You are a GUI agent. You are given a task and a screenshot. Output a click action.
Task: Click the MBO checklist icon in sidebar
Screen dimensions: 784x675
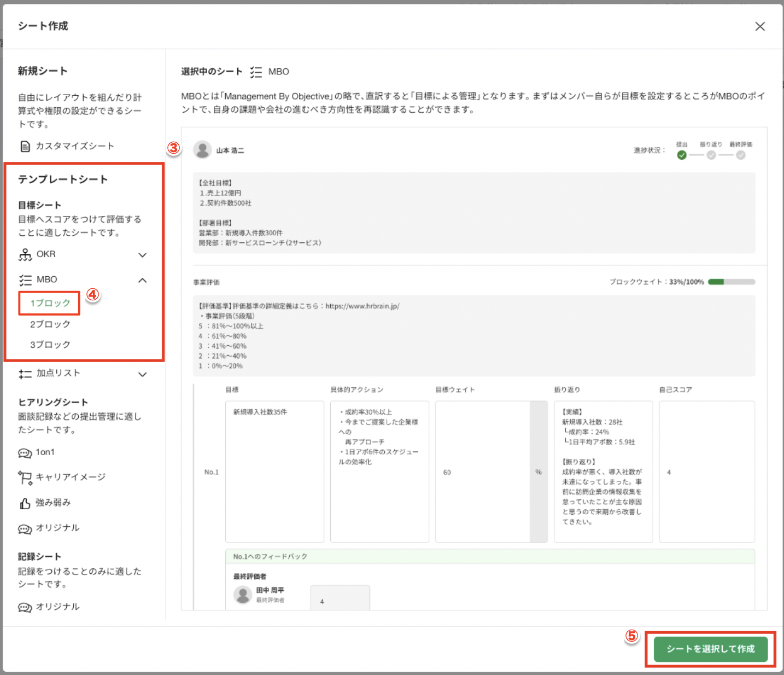click(25, 280)
